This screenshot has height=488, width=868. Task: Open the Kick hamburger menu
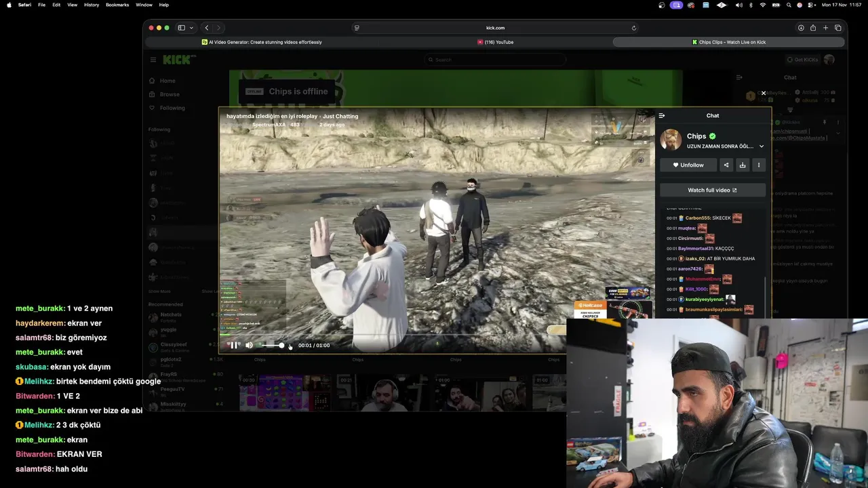tap(153, 60)
